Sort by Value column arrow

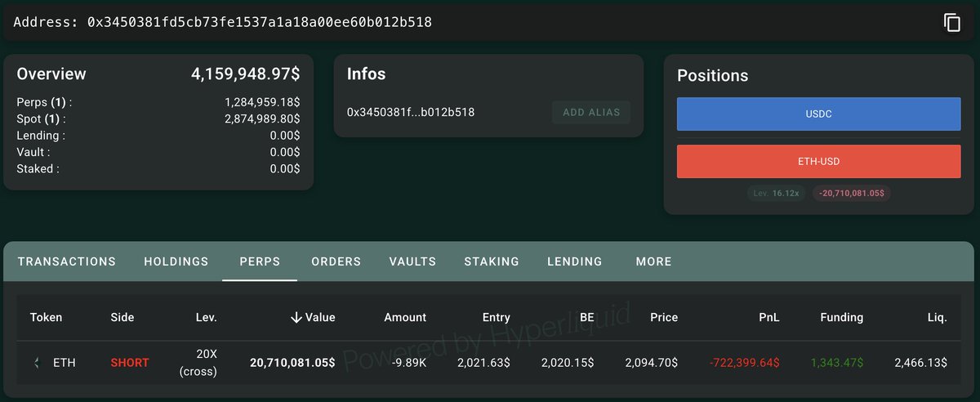pyautogui.click(x=296, y=318)
